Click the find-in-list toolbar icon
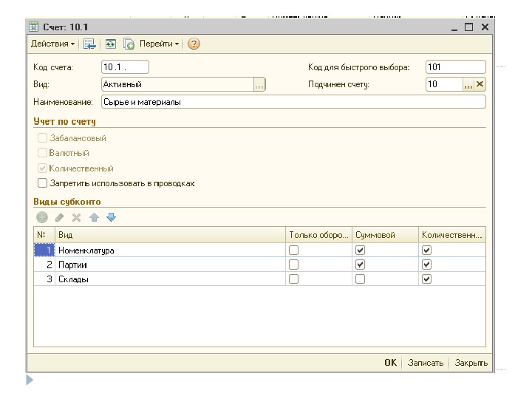The height and width of the screenshot is (399, 532). (x=90, y=44)
